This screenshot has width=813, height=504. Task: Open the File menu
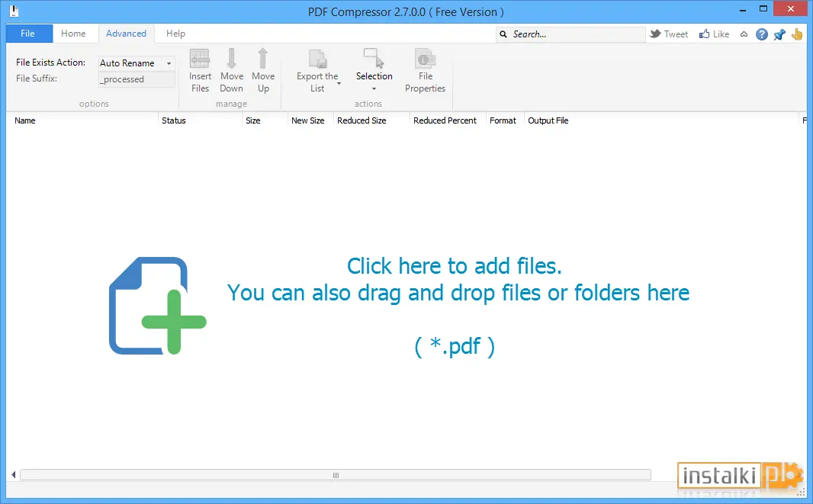point(28,34)
